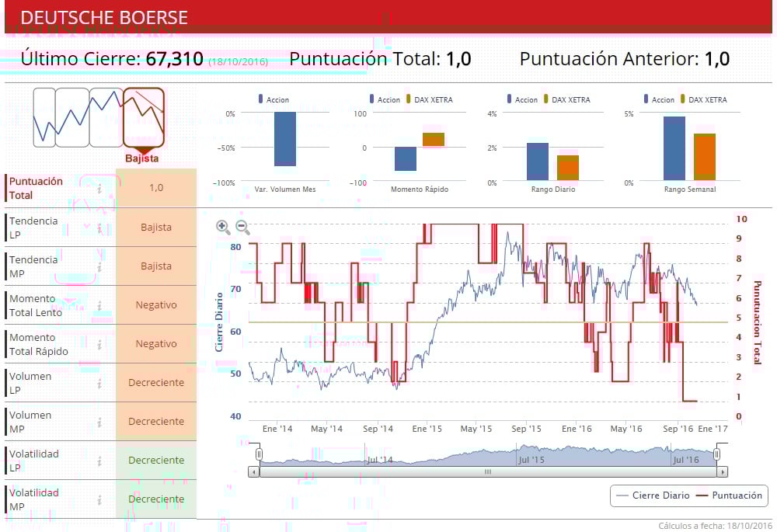Open info icon for Momento Total Rápido

(99, 344)
